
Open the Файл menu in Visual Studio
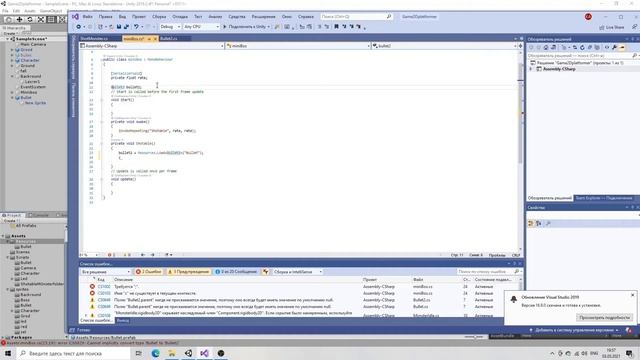coord(88,17)
